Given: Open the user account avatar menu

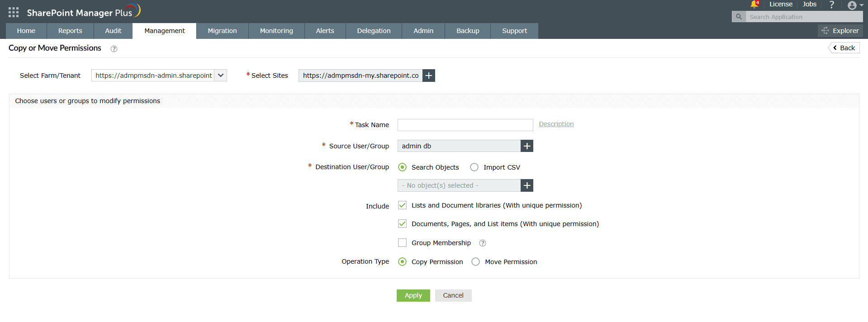Looking at the screenshot, I should click(853, 5).
